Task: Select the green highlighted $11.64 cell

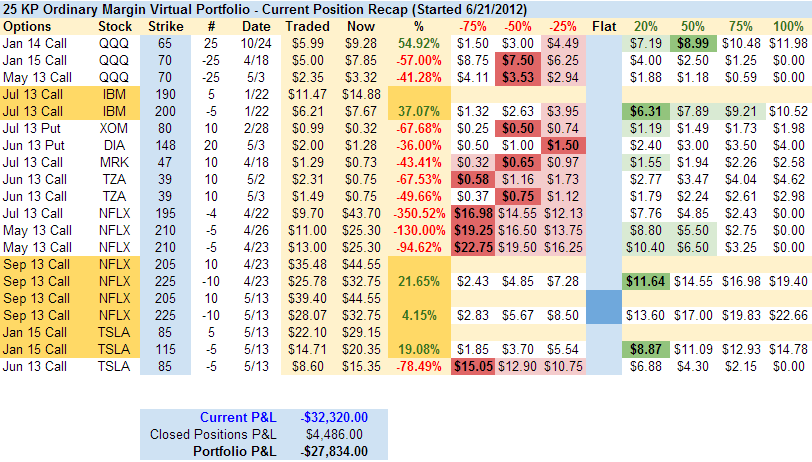Action: pos(645,283)
